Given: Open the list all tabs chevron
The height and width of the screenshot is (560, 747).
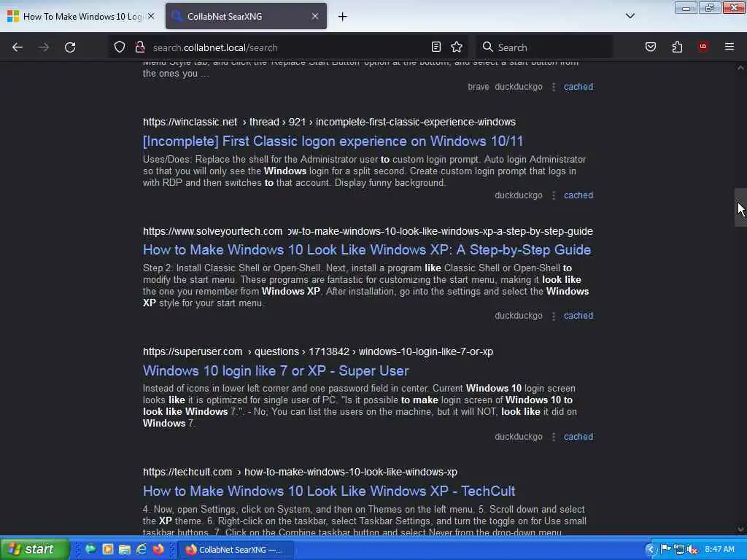Looking at the screenshot, I should [x=630, y=16].
